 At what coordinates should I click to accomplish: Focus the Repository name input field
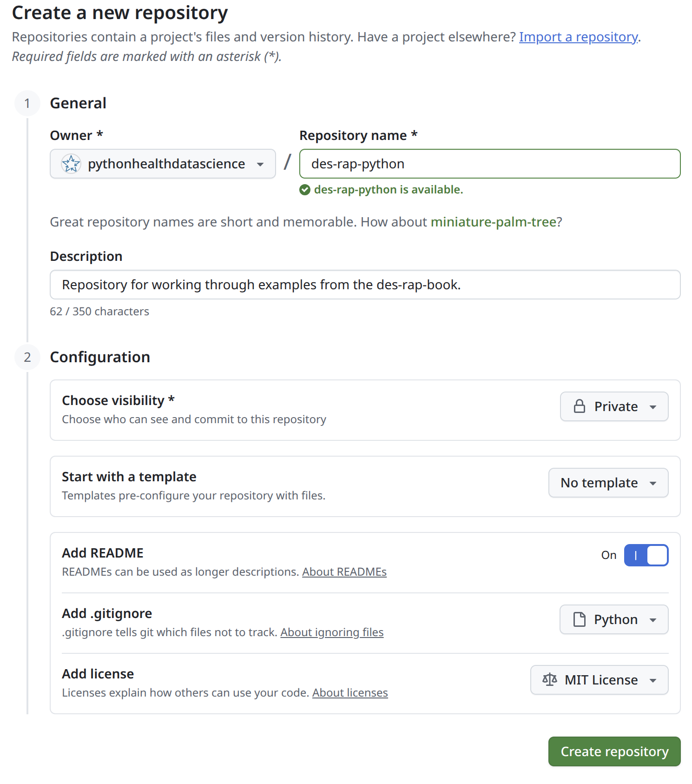(490, 164)
